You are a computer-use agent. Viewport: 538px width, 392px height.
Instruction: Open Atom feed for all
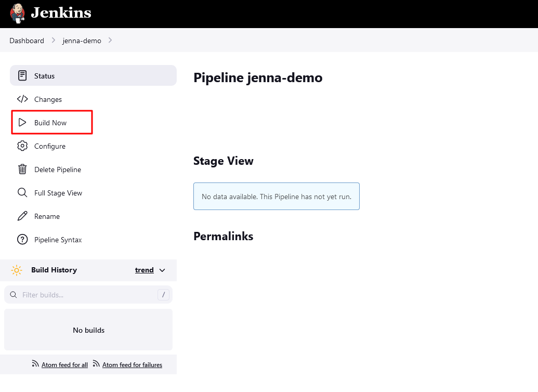[64, 365]
